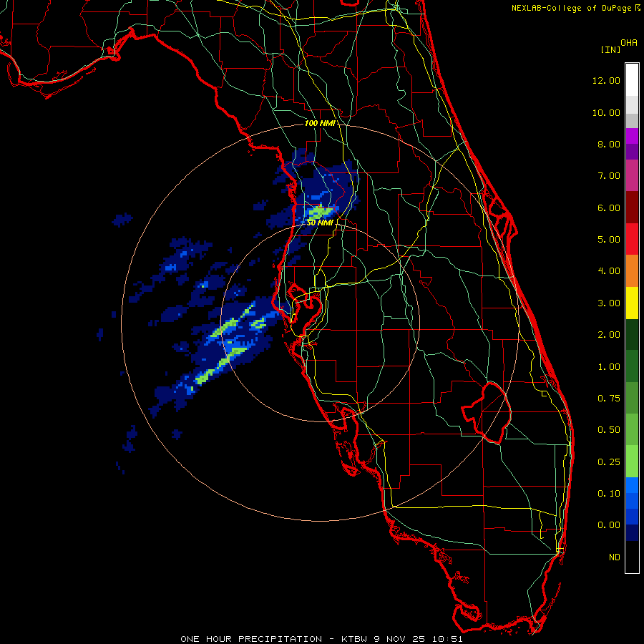This screenshot has height=644, width=644.
Task: Select the orange legend swatch
Action: [632, 271]
